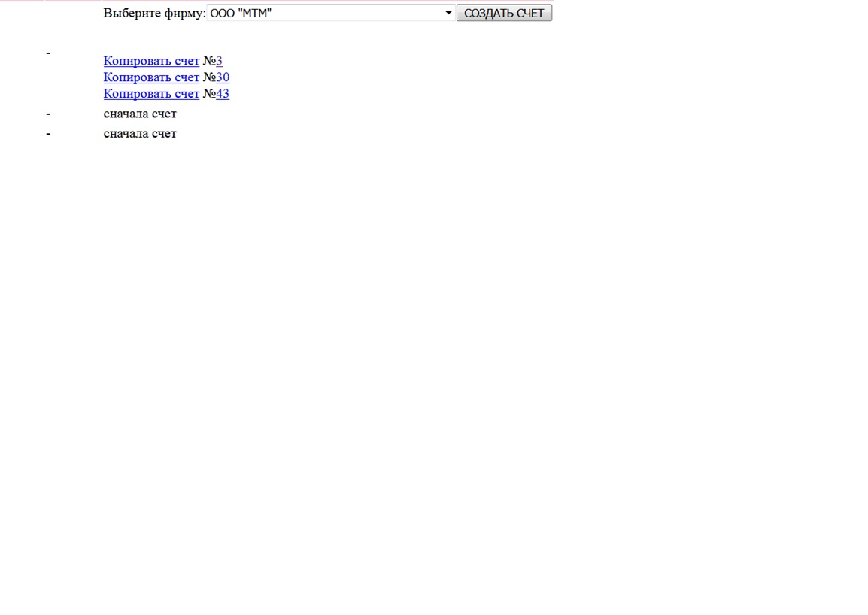This screenshot has width=868, height=615.
Task: Click the dash beside last сначала счет row
Action: point(48,133)
